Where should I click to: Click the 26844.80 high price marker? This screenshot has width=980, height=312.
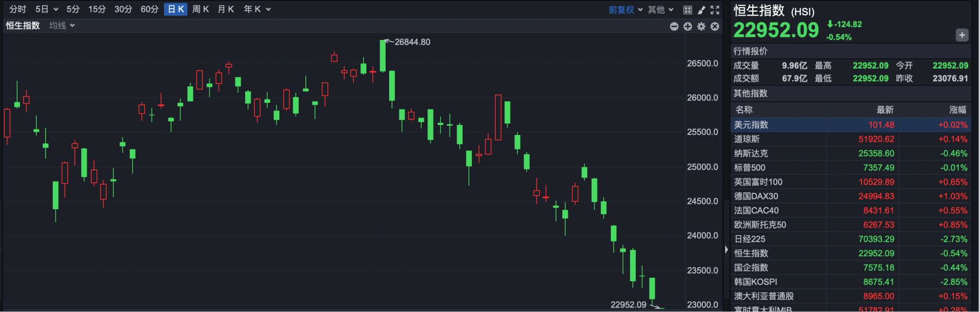(412, 42)
